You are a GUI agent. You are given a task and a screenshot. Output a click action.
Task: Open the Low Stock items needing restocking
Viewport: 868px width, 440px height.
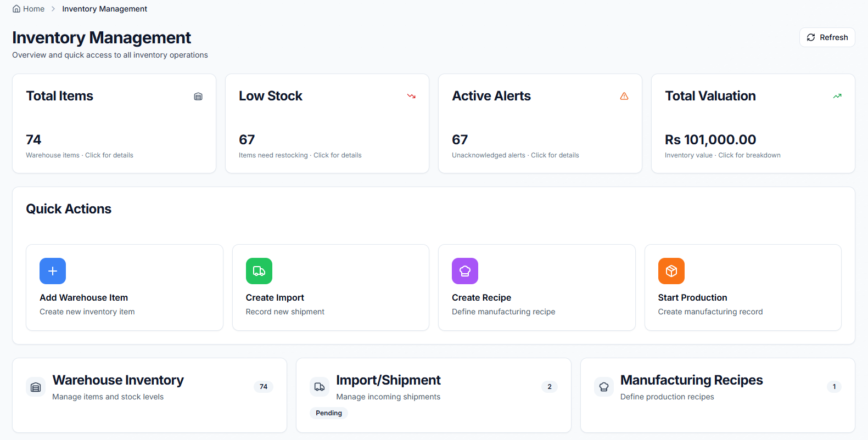pyautogui.click(x=327, y=123)
